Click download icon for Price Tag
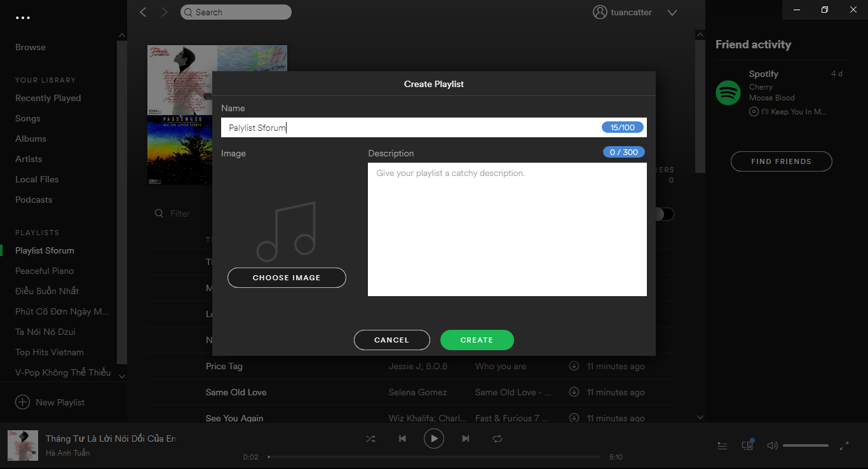The image size is (868, 469). point(574,366)
